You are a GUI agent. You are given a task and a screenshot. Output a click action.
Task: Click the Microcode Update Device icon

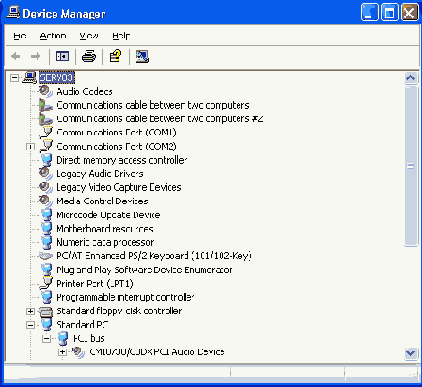coord(46,214)
